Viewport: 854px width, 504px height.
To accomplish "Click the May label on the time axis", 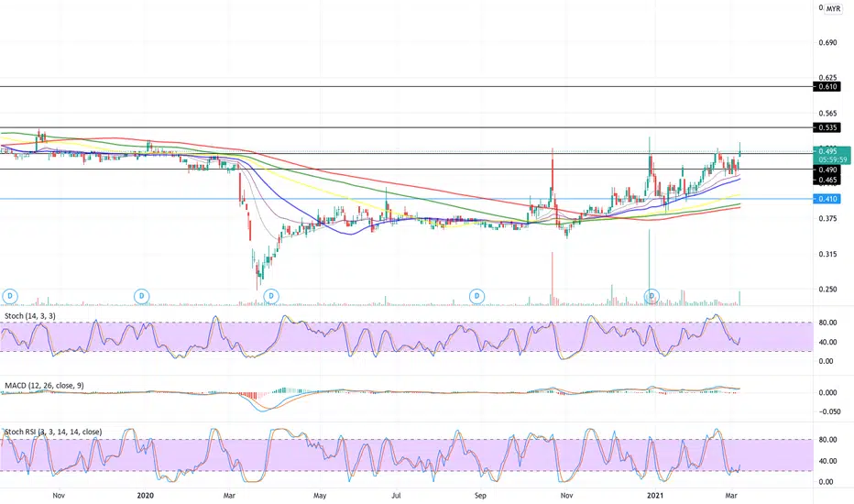I will pyautogui.click(x=320, y=495).
